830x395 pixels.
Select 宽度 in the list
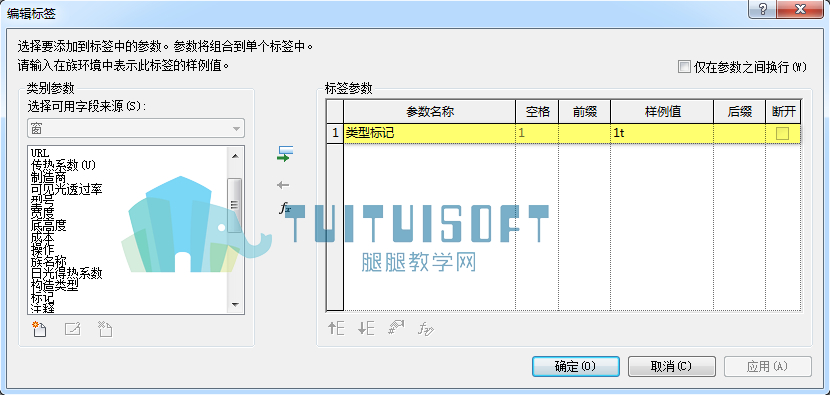pyautogui.click(x=42, y=214)
